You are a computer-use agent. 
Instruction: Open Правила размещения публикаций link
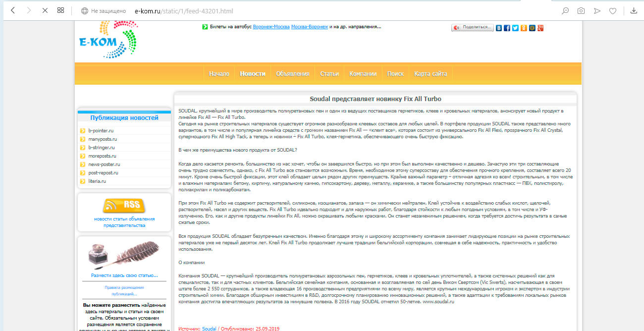tap(124, 291)
